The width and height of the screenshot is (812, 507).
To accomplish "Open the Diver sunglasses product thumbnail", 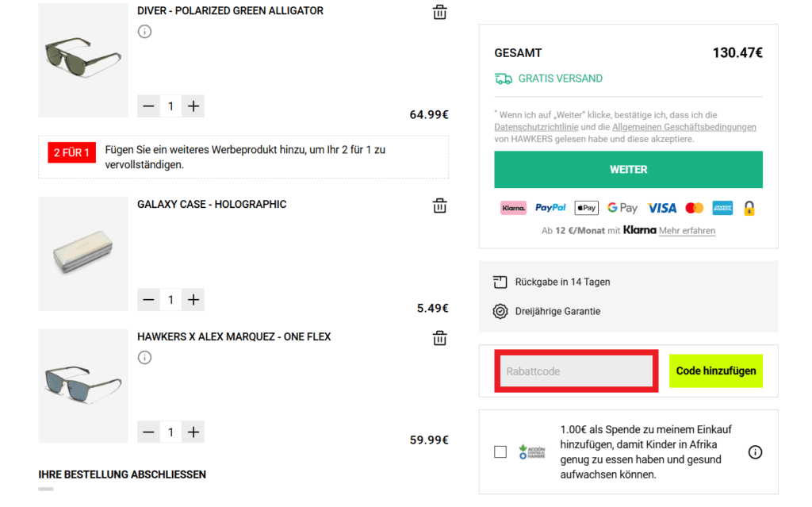I will (x=83, y=60).
